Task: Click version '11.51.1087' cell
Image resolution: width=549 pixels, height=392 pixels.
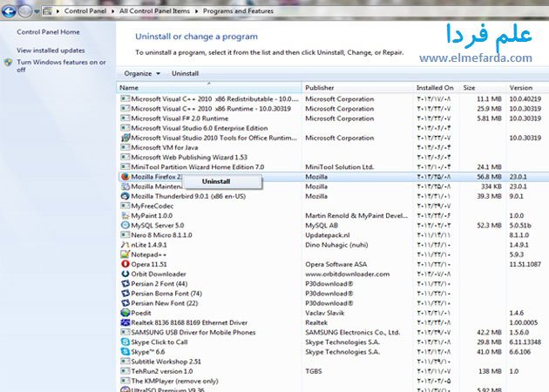Action: 525,264
